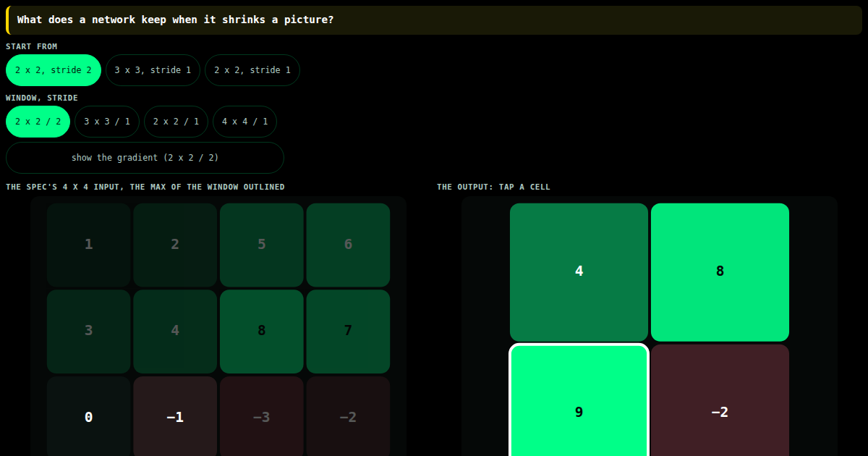Click the input grid cell containing 6
This screenshot has width=868, height=456.
tap(348, 245)
